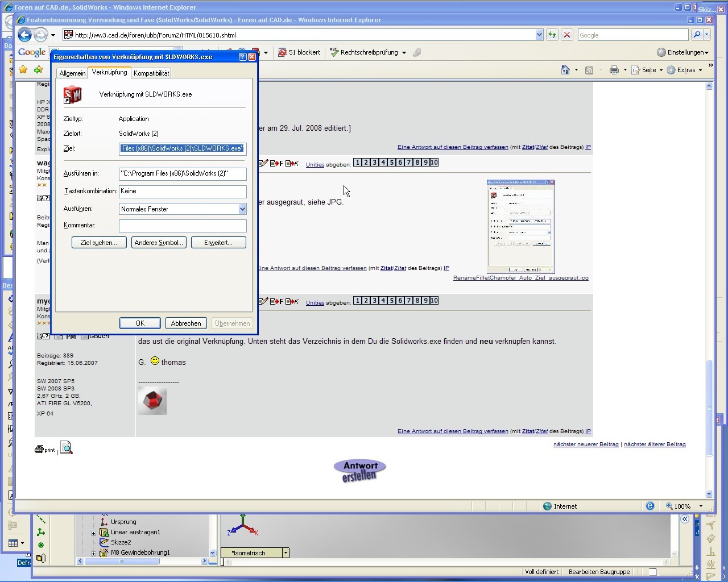Switch to the Kompatibilität tab
Viewport: 728px width, 582px height.
pos(151,73)
